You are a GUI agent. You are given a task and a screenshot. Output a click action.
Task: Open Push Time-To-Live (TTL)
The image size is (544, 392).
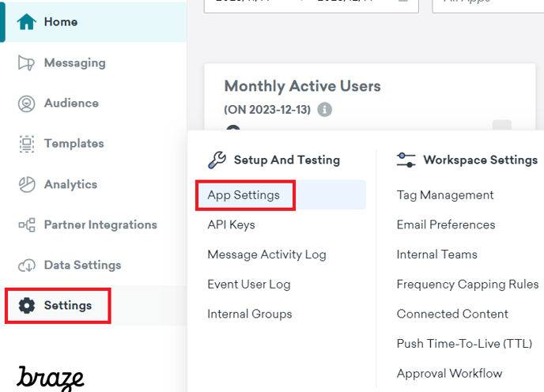pos(465,344)
